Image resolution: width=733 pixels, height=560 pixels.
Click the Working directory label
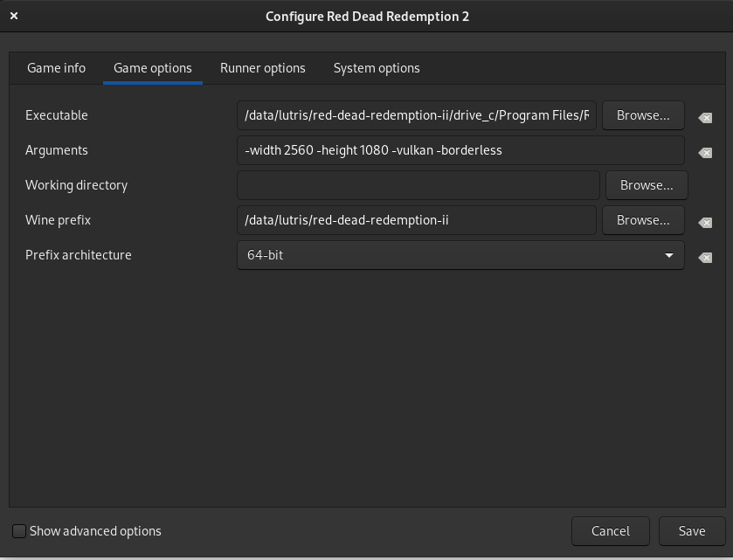76,185
